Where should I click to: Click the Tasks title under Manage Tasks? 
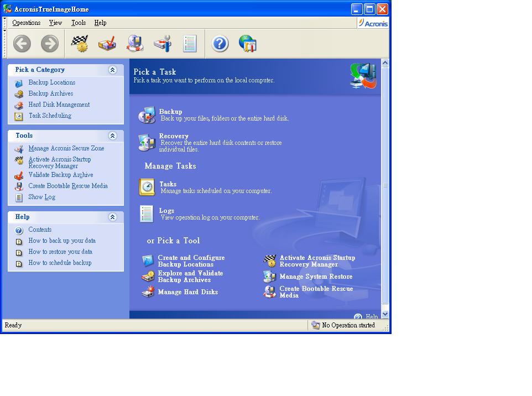(168, 184)
